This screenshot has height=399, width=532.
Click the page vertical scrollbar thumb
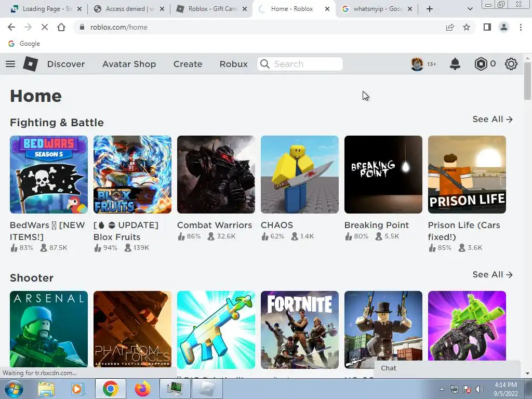527,81
